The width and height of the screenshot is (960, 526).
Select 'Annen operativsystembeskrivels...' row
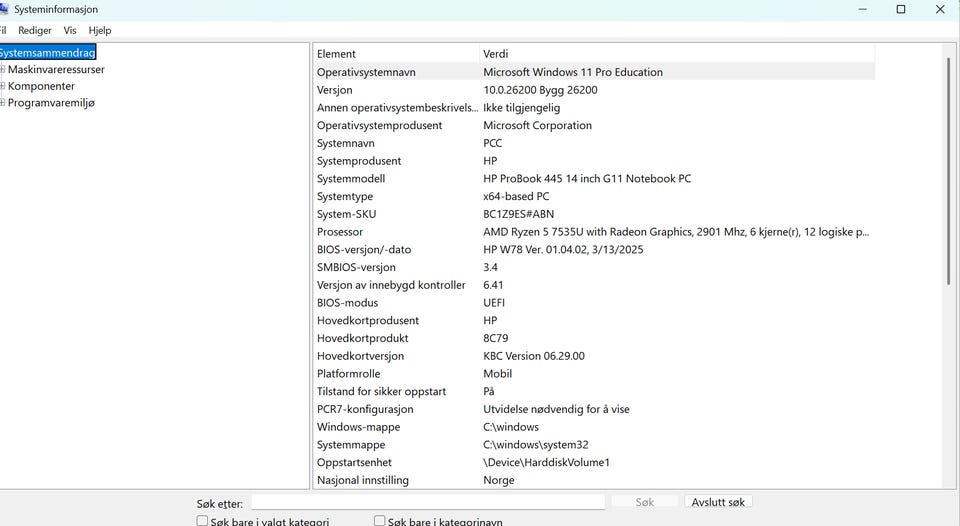click(x=594, y=108)
